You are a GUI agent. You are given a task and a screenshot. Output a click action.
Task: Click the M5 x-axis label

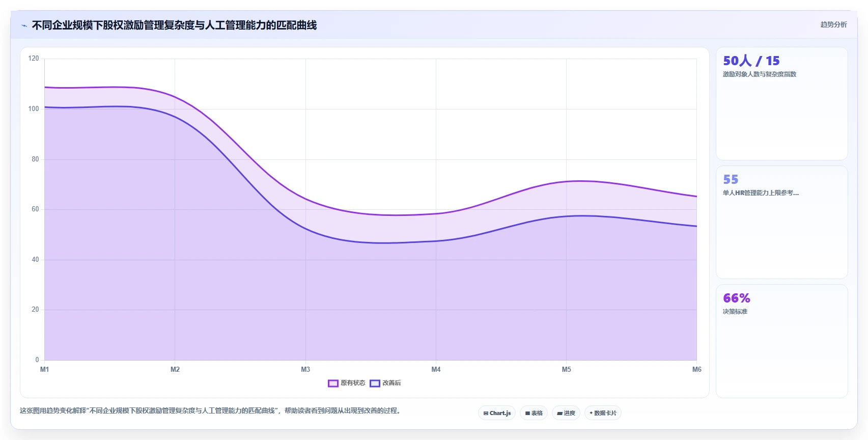pyautogui.click(x=566, y=369)
